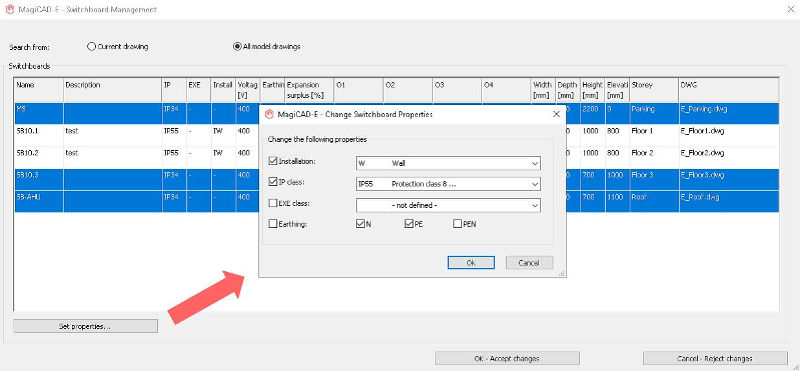
Task: Click Cancel - Reject changes button
Action: pyautogui.click(x=715, y=358)
